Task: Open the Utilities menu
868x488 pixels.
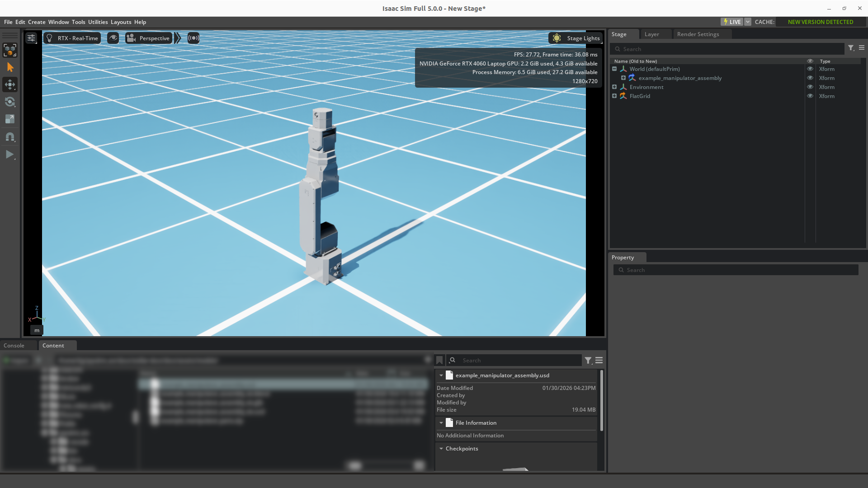Action: (x=98, y=22)
